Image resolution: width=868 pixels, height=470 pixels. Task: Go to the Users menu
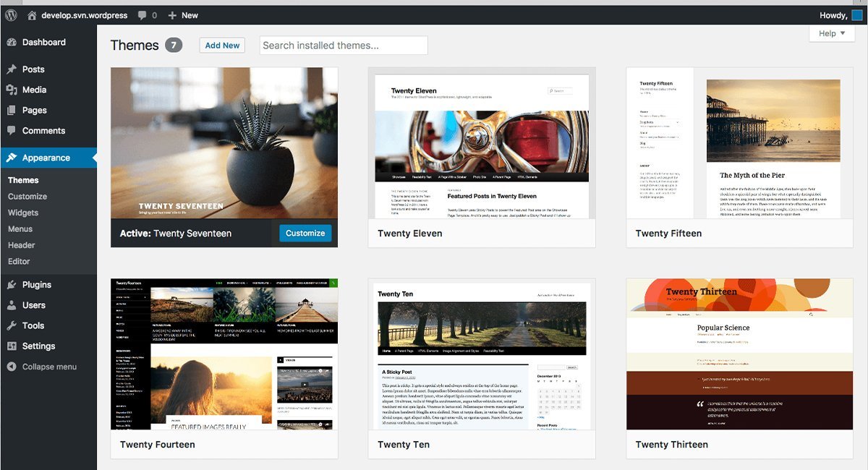34,305
